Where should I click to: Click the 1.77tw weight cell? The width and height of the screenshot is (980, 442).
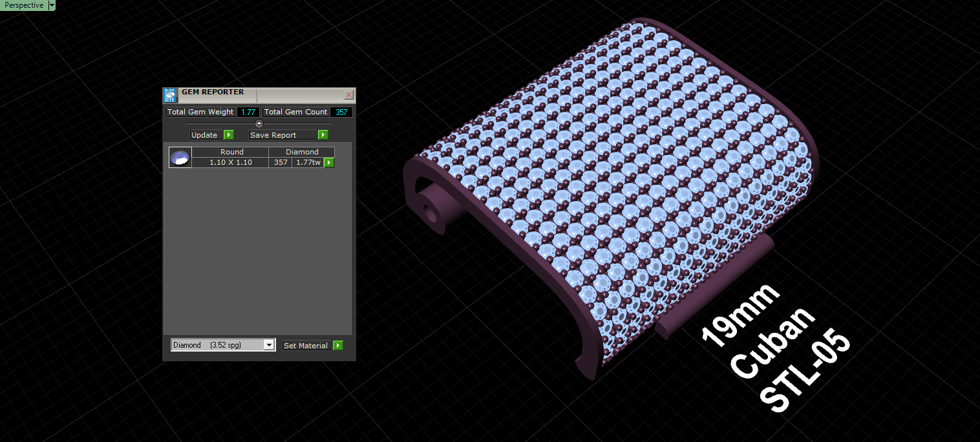click(x=307, y=162)
